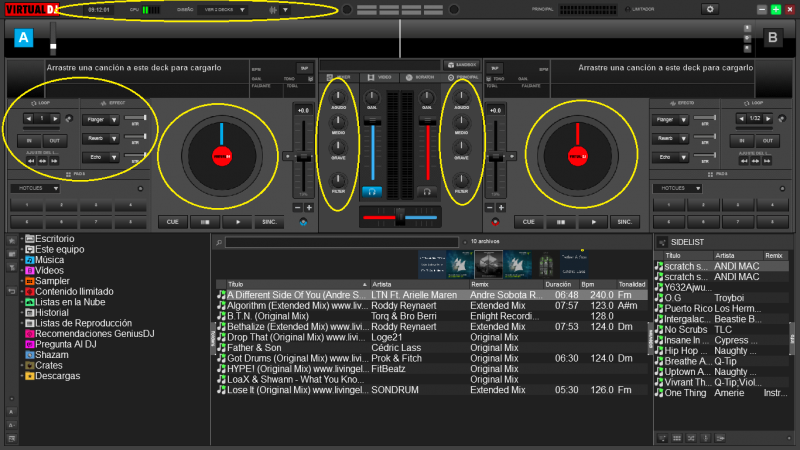Click deck B pitch minus button
This screenshot has height=450, width=800.
click(490, 208)
